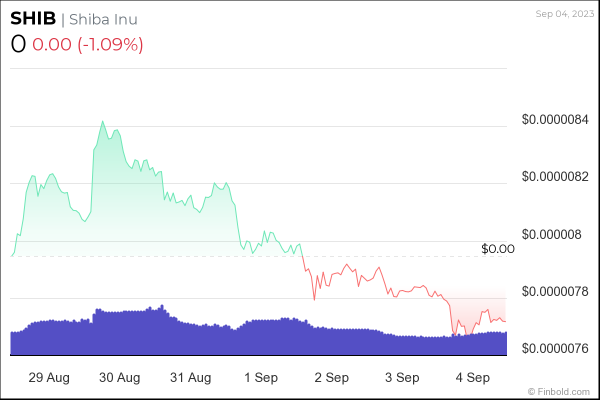Click the 31 Aug date tick
This screenshot has height=400, width=600.
(x=191, y=378)
